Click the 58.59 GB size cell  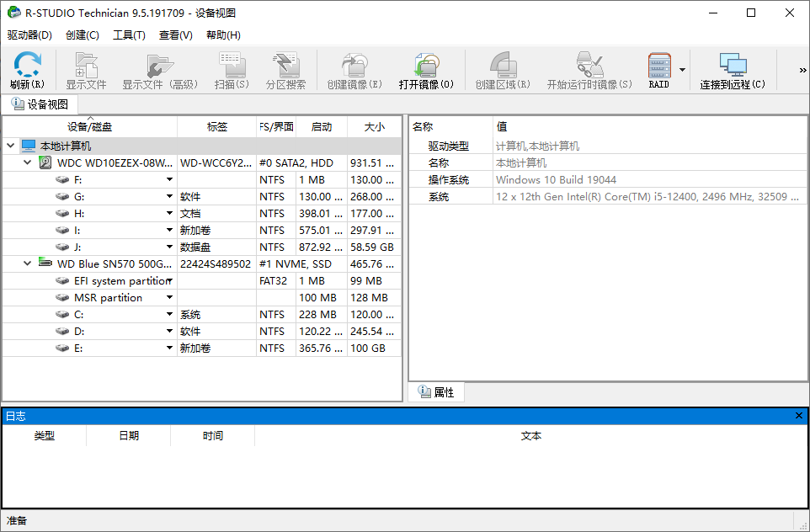(374, 247)
